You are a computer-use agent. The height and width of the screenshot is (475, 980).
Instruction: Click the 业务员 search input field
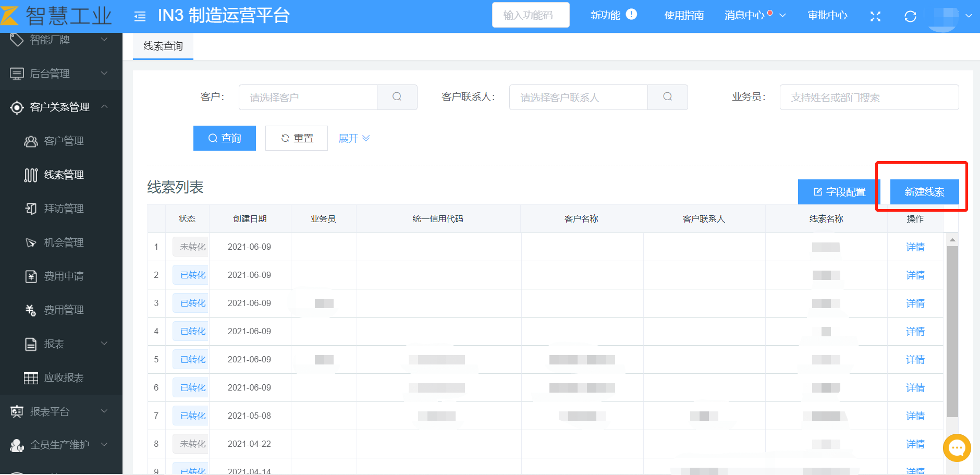[868, 98]
